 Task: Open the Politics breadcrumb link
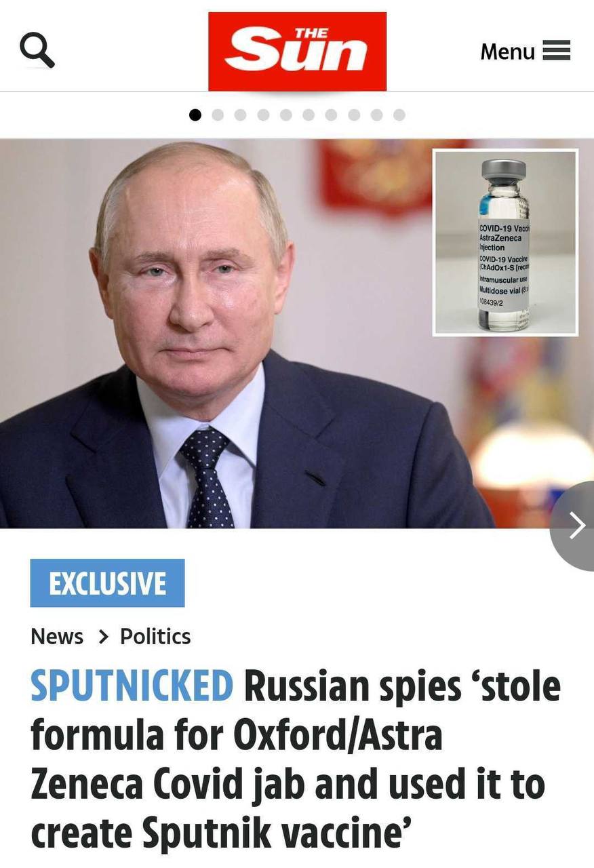pyautogui.click(x=155, y=637)
